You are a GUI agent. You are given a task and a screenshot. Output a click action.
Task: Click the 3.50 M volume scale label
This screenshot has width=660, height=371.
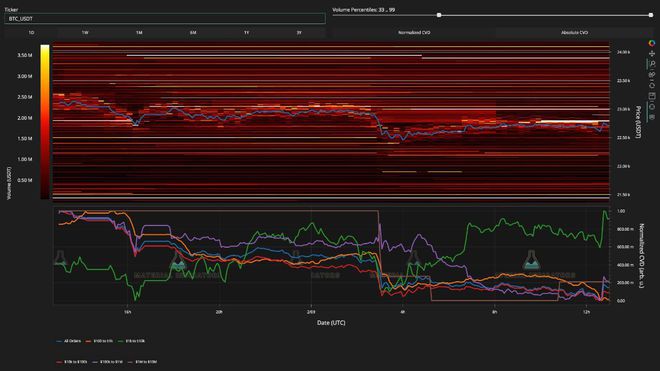[x=24, y=55]
